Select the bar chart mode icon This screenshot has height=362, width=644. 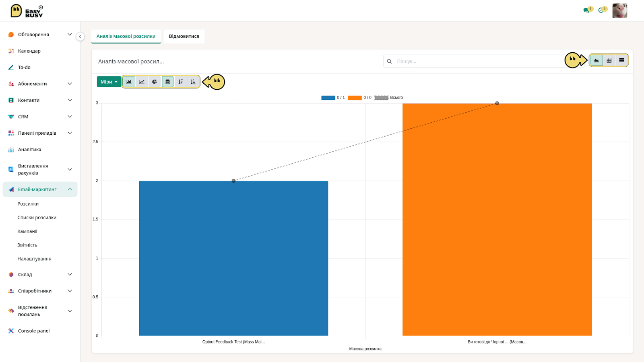click(x=129, y=82)
